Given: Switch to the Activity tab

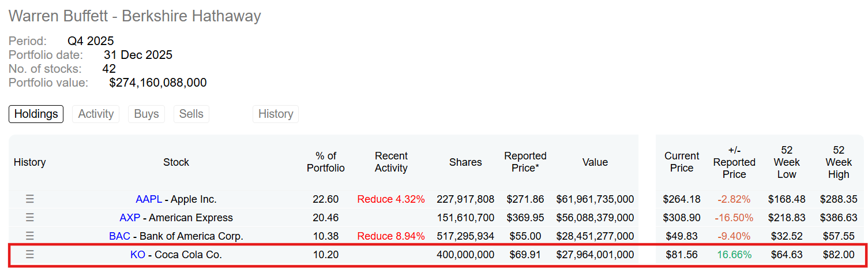Looking at the screenshot, I should point(96,114).
